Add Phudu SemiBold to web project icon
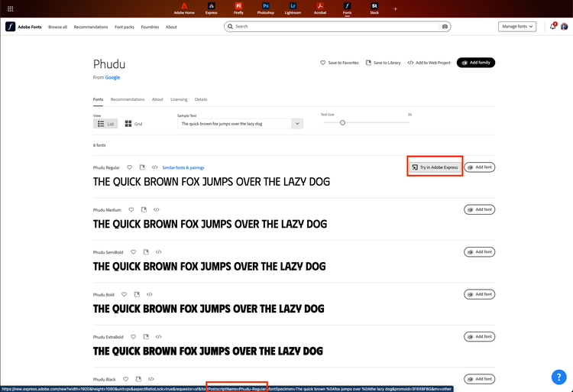Screen dimensions: 573x392 [x=159, y=252]
